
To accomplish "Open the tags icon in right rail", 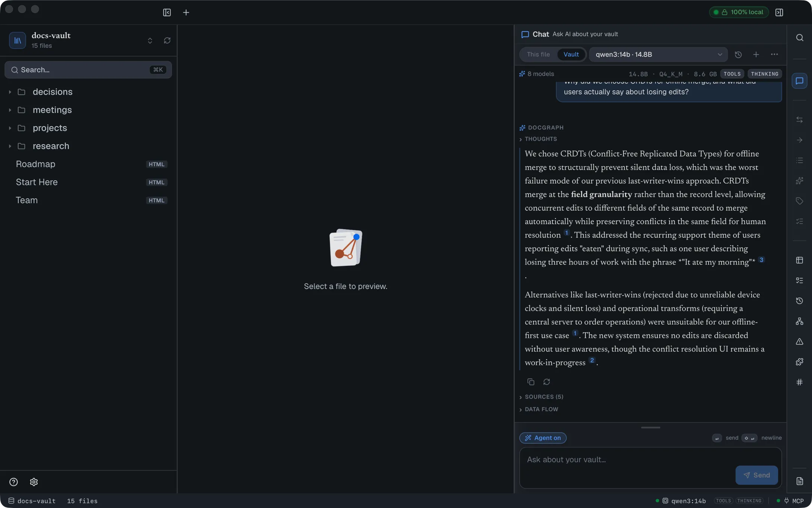I will tap(800, 201).
